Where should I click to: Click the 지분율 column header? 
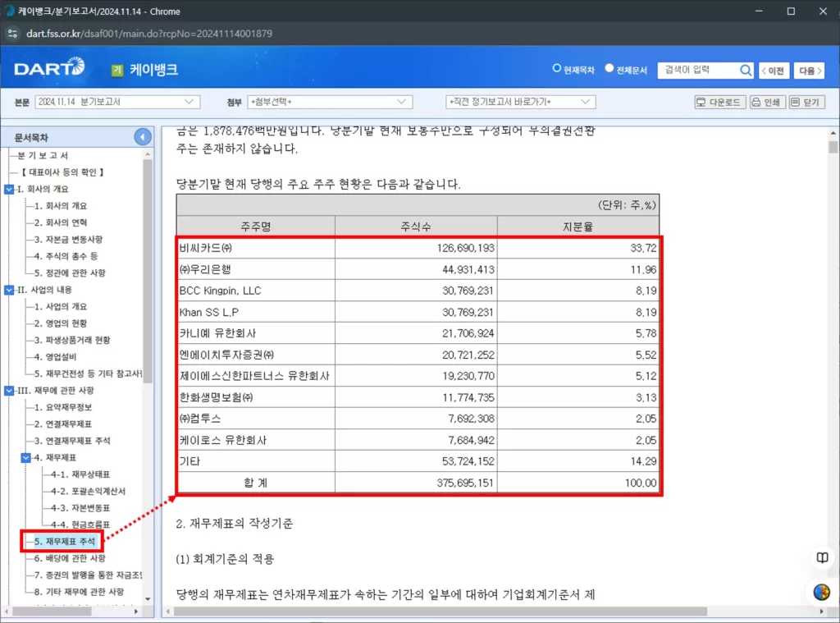click(577, 227)
